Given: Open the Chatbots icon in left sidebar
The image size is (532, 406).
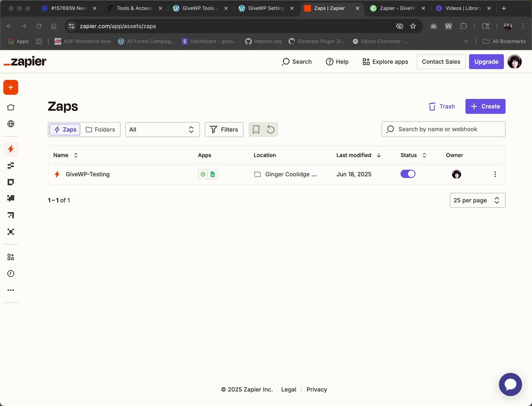Looking at the screenshot, I should tap(11, 198).
